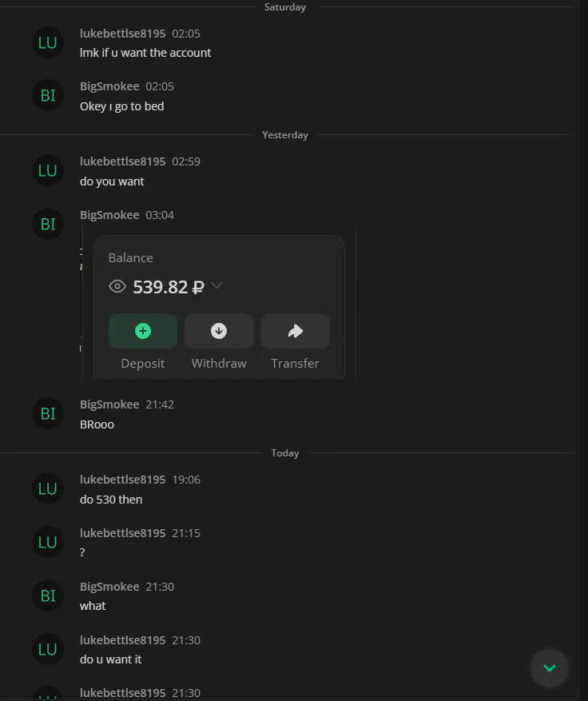Image resolution: width=588 pixels, height=701 pixels.
Task: Click BI avatar beside 'BRooo' message
Action: coord(48,413)
